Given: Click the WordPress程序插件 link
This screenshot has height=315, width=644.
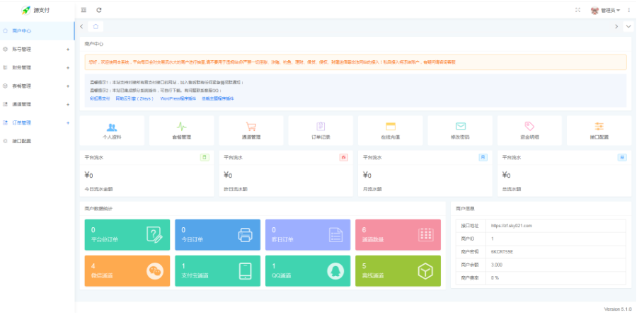Looking at the screenshot, I should click(178, 98).
